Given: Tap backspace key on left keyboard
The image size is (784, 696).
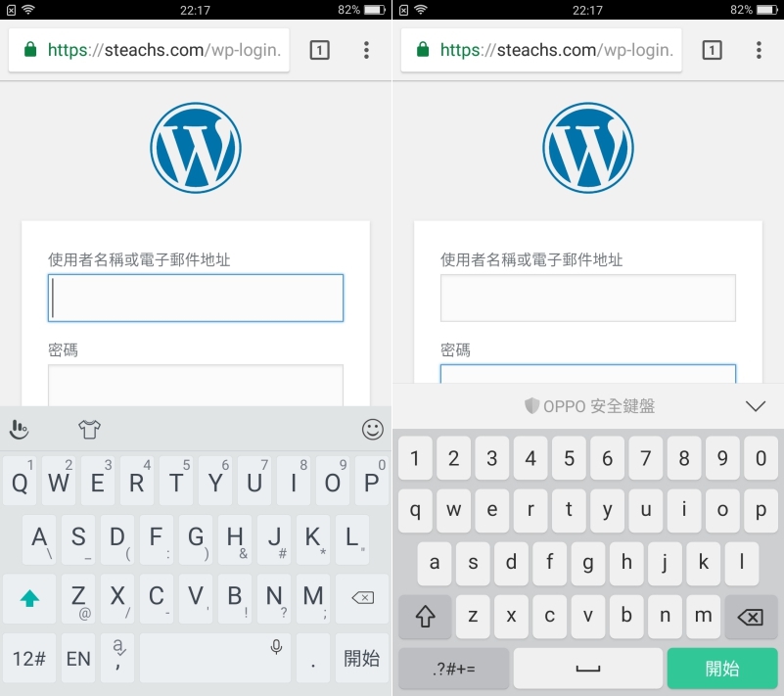Looking at the screenshot, I should point(362,598).
